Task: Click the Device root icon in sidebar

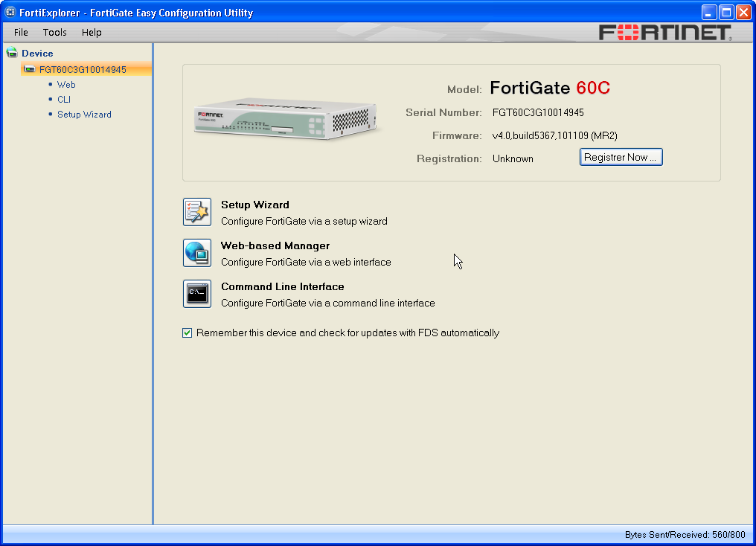Action: (x=12, y=53)
